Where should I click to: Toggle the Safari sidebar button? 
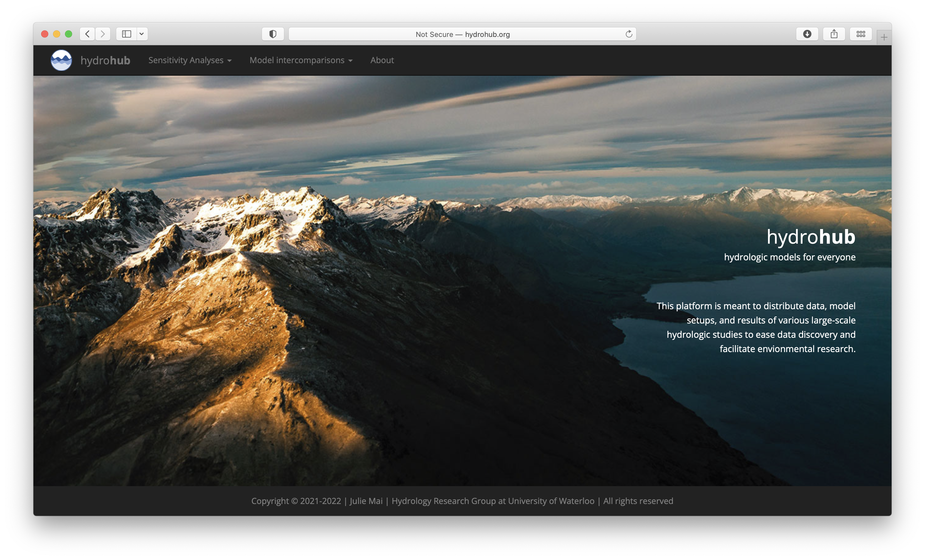127,34
